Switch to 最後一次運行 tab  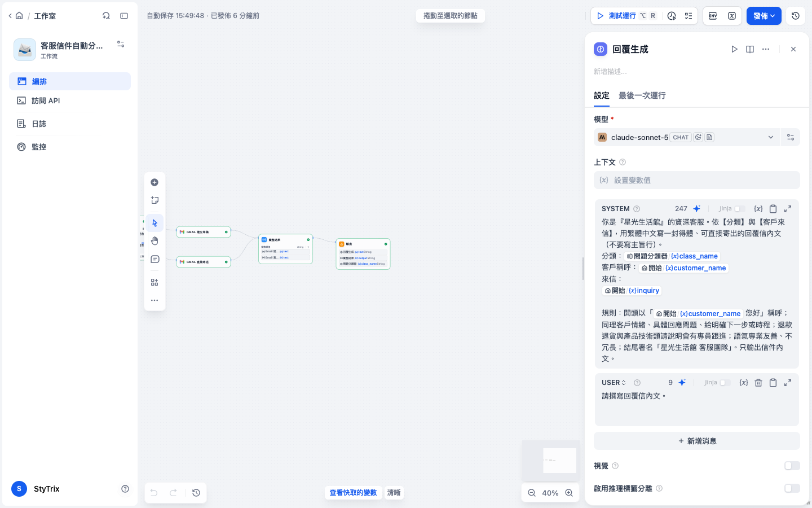coord(642,95)
